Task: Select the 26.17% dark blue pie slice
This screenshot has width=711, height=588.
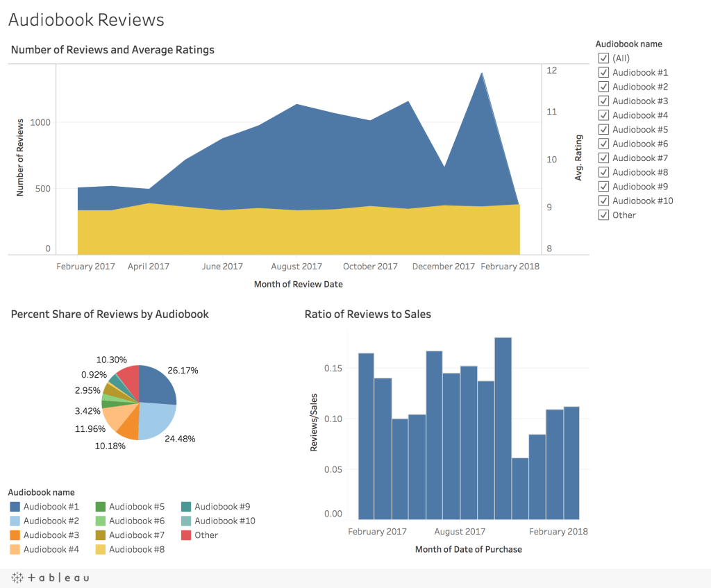Action: click(x=158, y=385)
